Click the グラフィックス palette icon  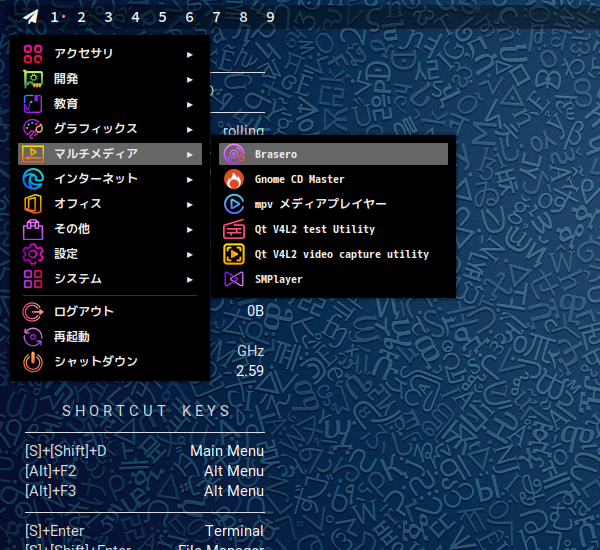point(33,129)
